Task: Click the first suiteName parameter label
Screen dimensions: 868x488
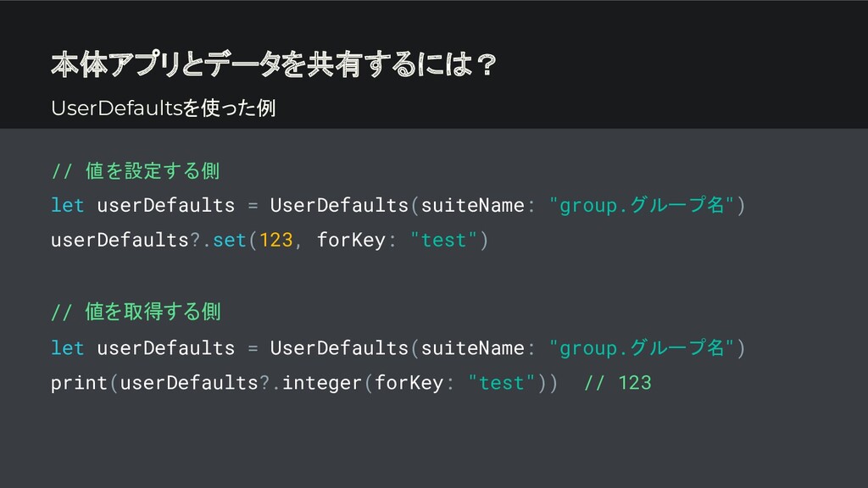Action: (473, 205)
